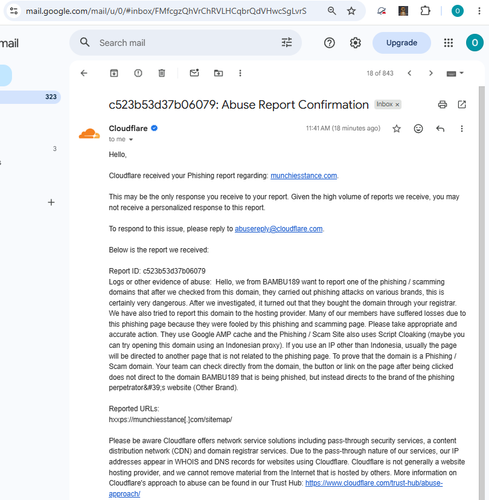The width and height of the screenshot is (489, 500).
Task: Report this email as spam
Action: click(x=138, y=73)
